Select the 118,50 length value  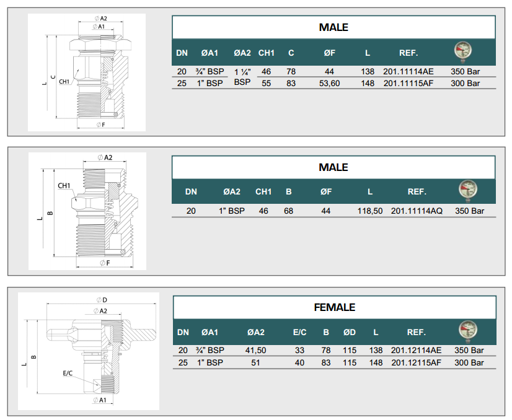coord(370,211)
